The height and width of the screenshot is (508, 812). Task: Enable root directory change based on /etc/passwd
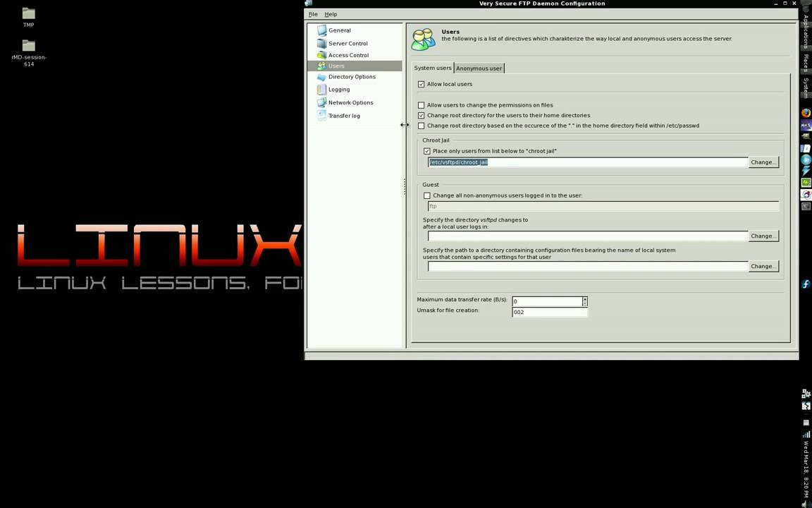coord(421,126)
